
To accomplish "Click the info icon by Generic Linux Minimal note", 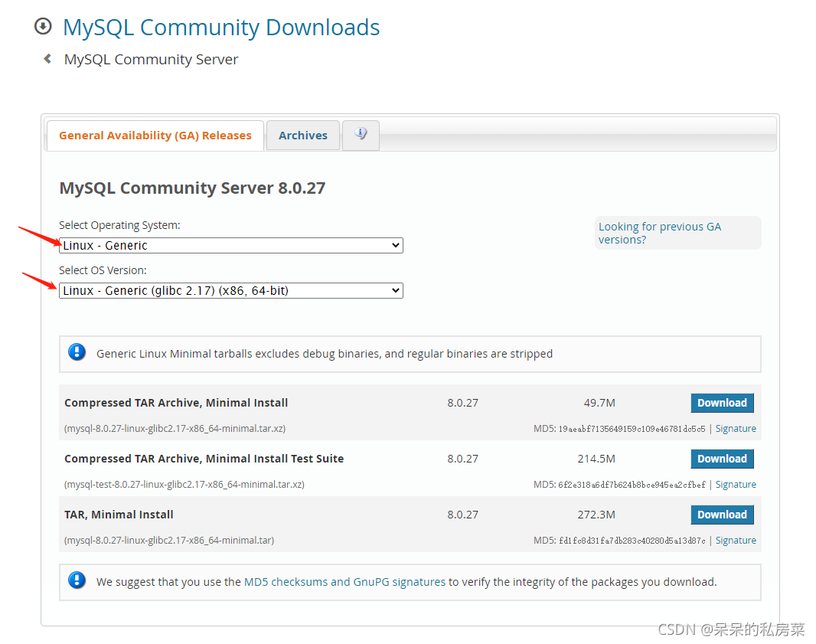I will coord(77,352).
